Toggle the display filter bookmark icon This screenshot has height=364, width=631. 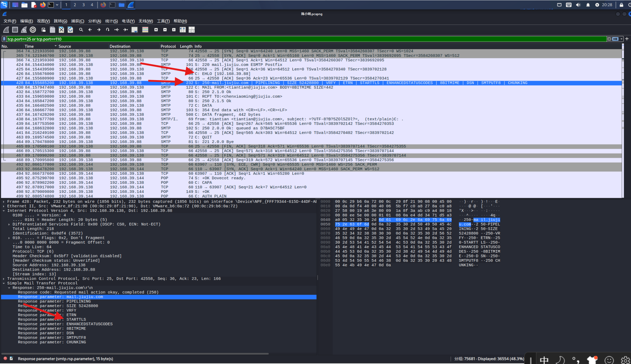[4, 39]
